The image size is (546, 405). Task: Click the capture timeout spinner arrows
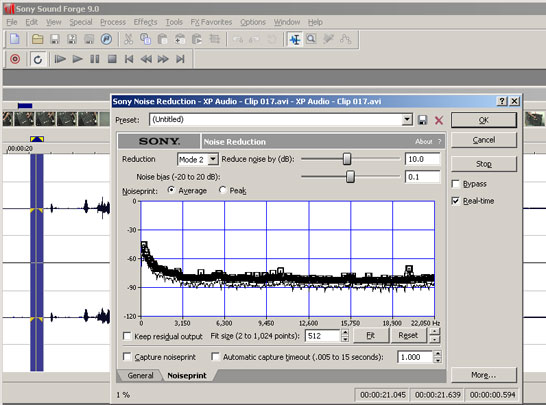pyautogui.click(x=438, y=357)
